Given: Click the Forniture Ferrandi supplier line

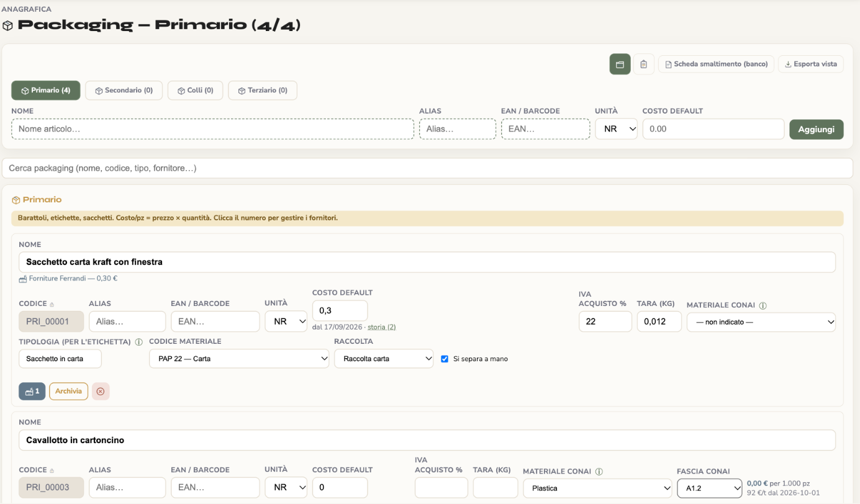Looking at the screenshot, I should click(68, 278).
